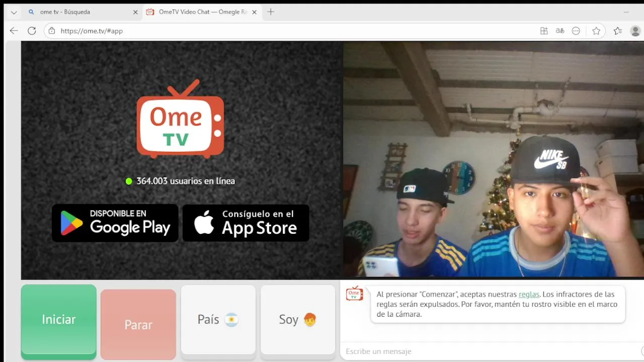Open the browser profile avatar
Image resolution: width=644 pixels, height=362 pixels.
pos(635,31)
